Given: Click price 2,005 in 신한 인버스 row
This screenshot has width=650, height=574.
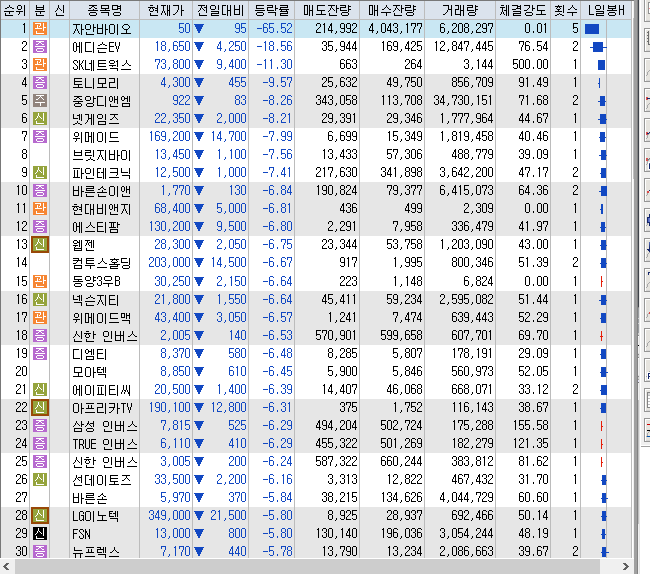Looking at the screenshot, I should click(x=175, y=335).
